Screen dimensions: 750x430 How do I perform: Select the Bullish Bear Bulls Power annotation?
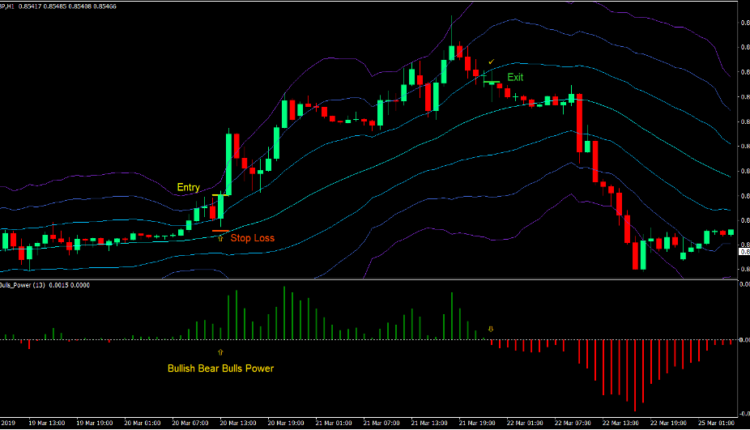coord(220,368)
